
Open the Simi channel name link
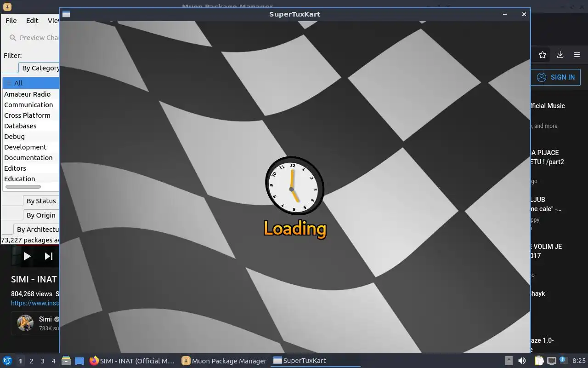pos(45,319)
